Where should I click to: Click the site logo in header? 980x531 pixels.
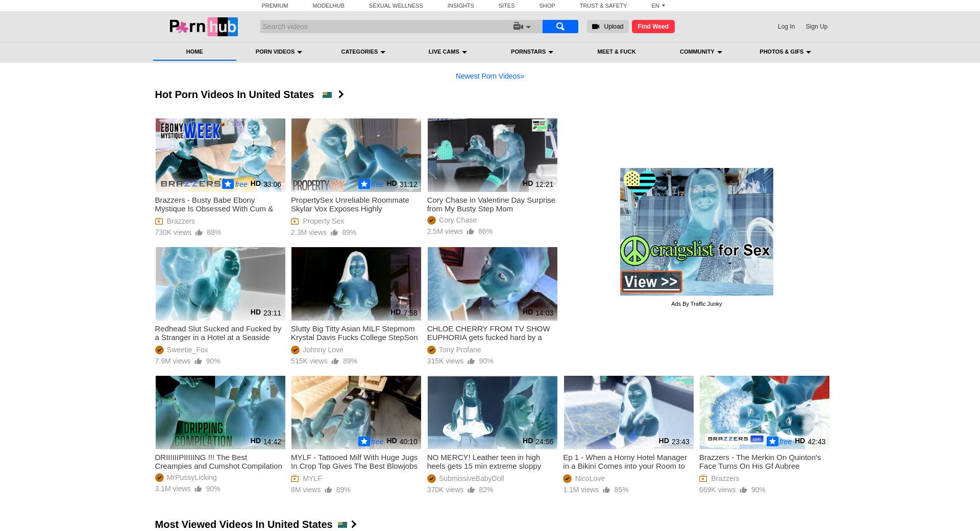point(204,27)
